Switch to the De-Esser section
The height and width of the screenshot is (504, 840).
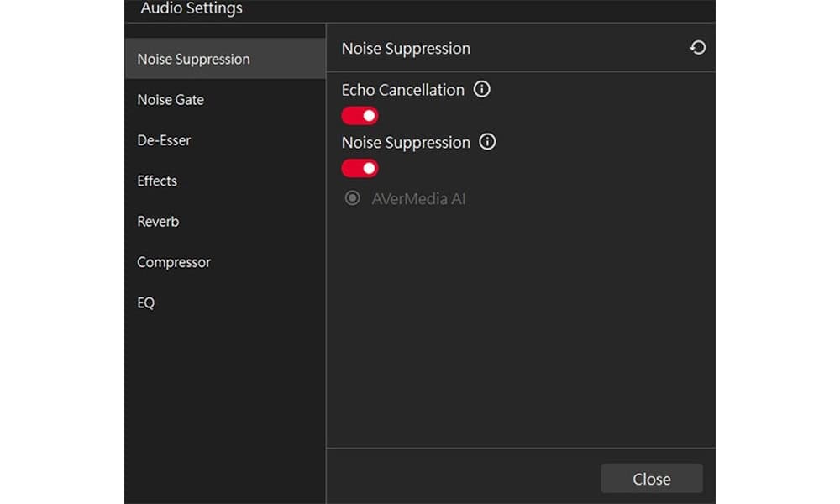point(163,140)
